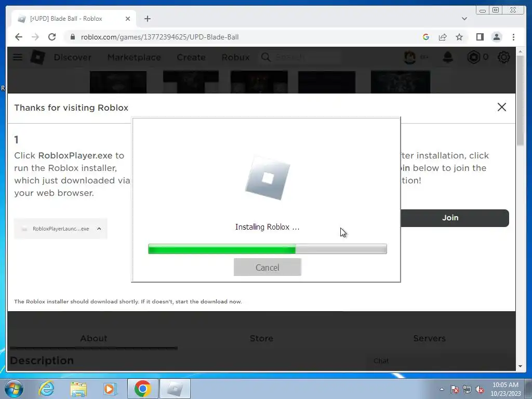
Task: Bookmark this page with the star icon
Action: pos(459,37)
